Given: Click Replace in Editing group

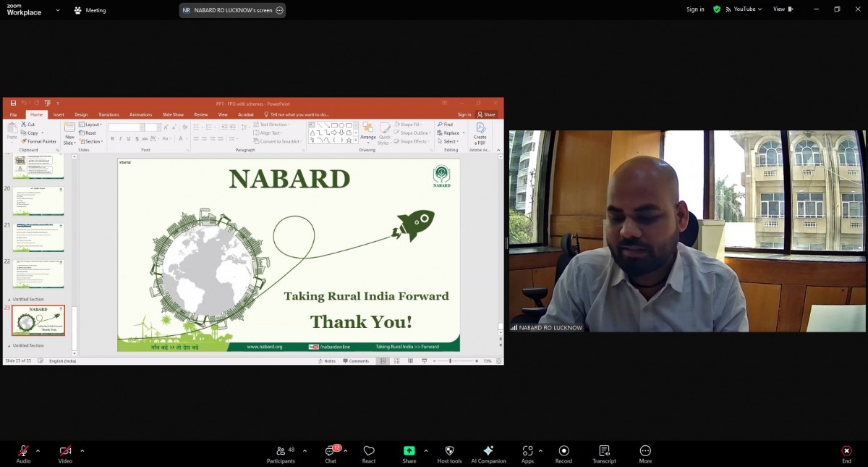Looking at the screenshot, I should (449, 133).
